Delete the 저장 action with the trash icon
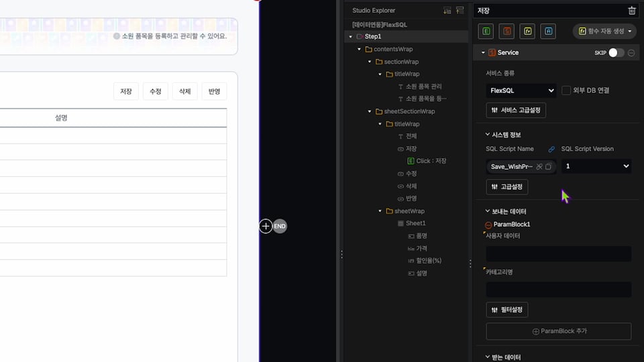Viewport: 644px width, 362px height. [x=632, y=11]
